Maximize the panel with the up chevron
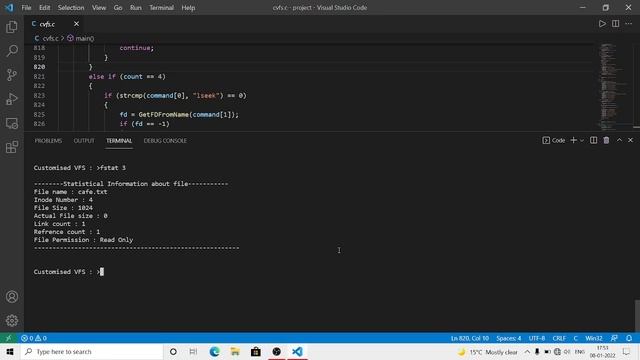640x360 pixels. (619, 140)
